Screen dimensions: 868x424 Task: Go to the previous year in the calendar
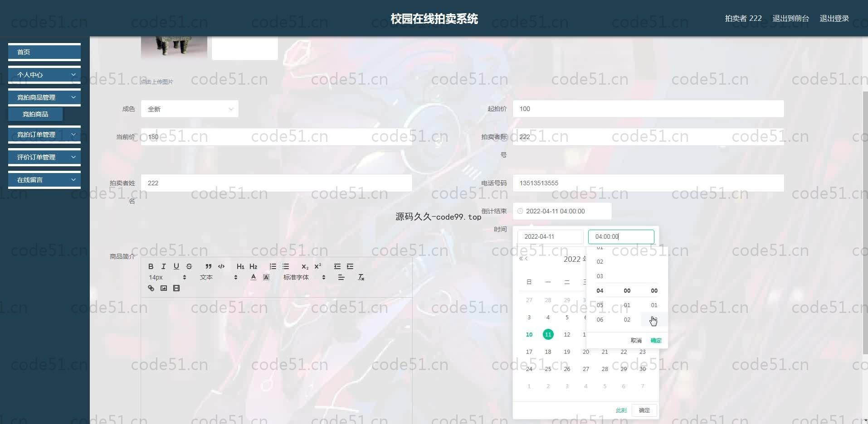(521, 259)
